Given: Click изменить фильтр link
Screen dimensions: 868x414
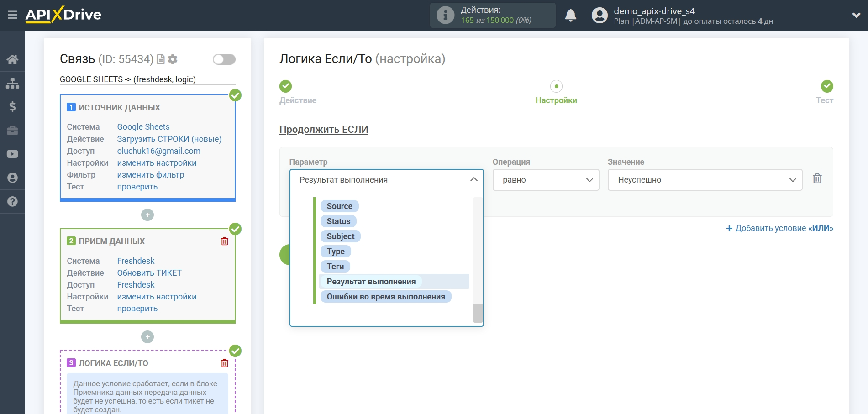Looking at the screenshot, I should tap(151, 175).
